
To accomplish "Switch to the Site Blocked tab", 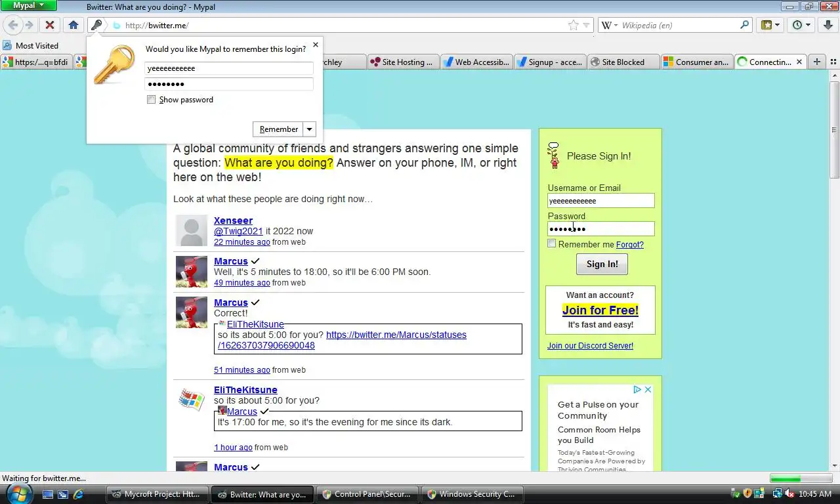I will tap(623, 62).
